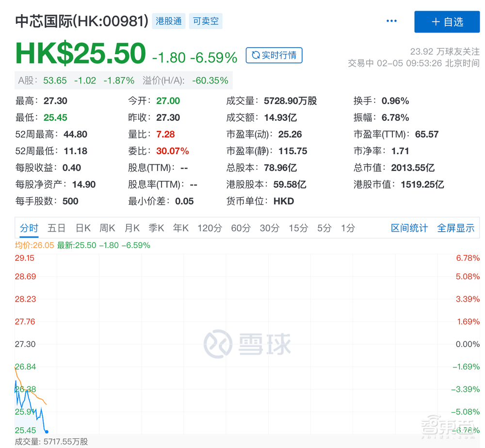Click the real-time quote refresh icon
485x448 pixels.
(256, 55)
